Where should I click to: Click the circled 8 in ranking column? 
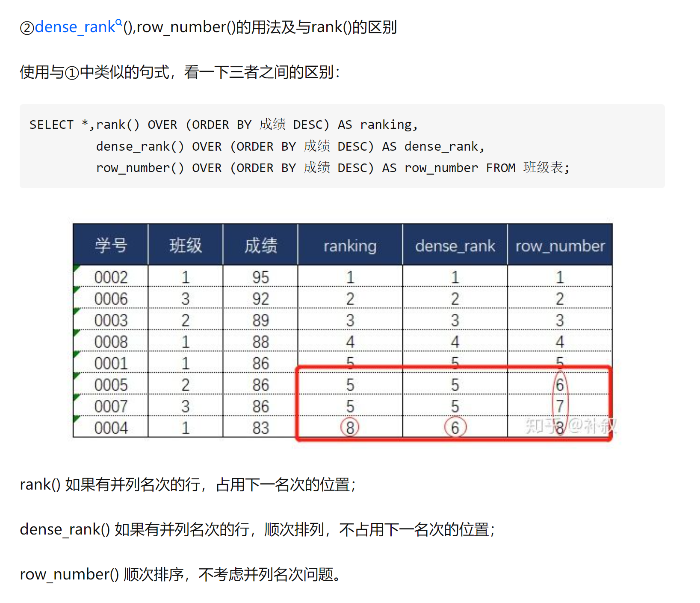(350, 427)
